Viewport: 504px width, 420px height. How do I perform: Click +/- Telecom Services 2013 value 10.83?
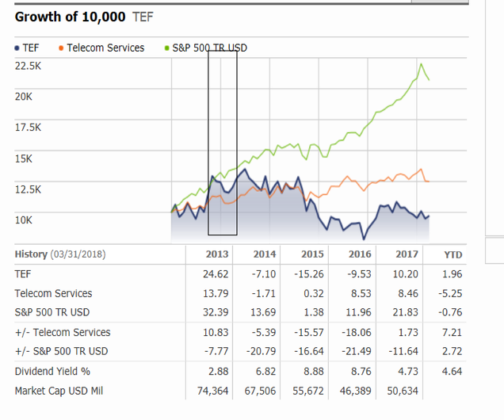[216, 332]
